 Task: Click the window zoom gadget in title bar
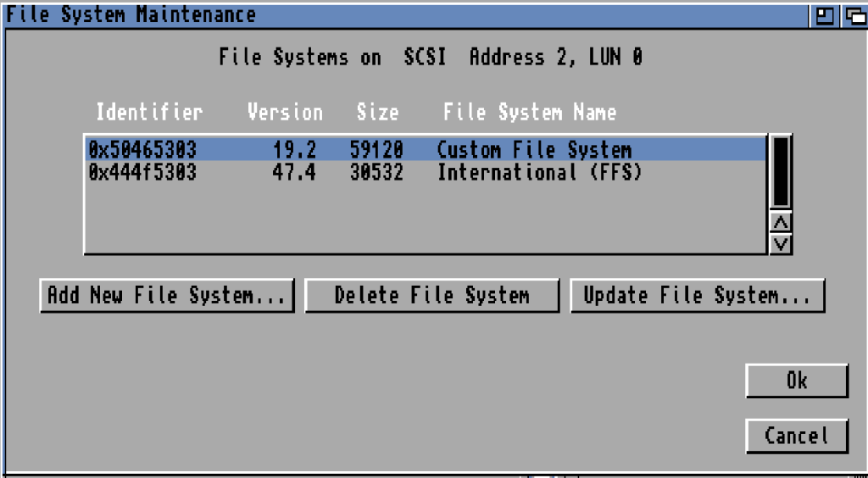coord(823,14)
